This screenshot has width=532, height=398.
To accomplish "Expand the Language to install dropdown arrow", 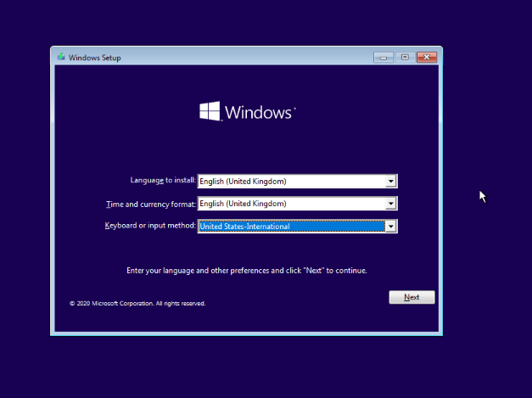I will 390,181.
